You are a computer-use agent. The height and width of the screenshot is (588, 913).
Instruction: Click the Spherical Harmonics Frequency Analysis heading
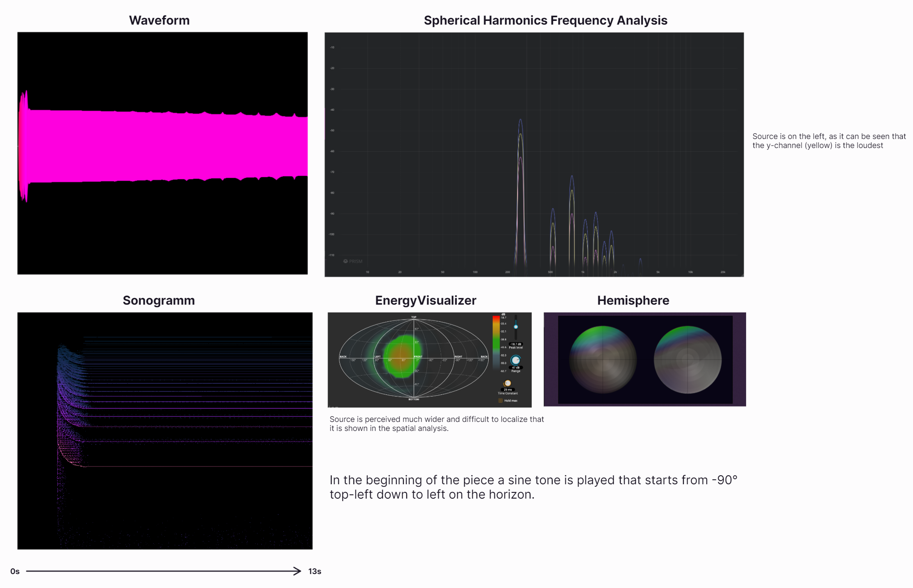pyautogui.click(x=545, y=20)
